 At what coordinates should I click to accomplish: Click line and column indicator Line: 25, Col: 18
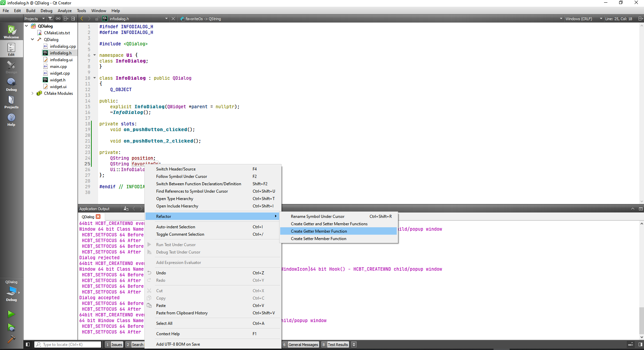(x=618, y=19)
